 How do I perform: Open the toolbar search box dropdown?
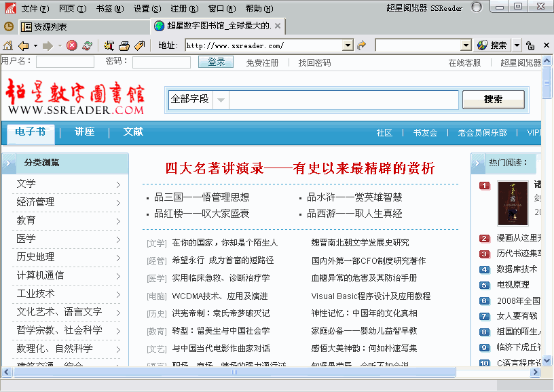466,45
